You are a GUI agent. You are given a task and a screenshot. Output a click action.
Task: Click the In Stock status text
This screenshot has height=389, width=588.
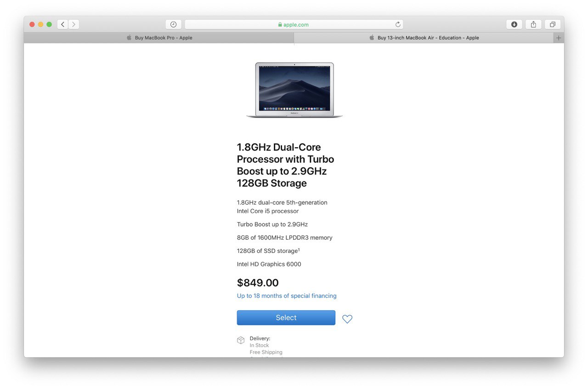click(259, 345)
